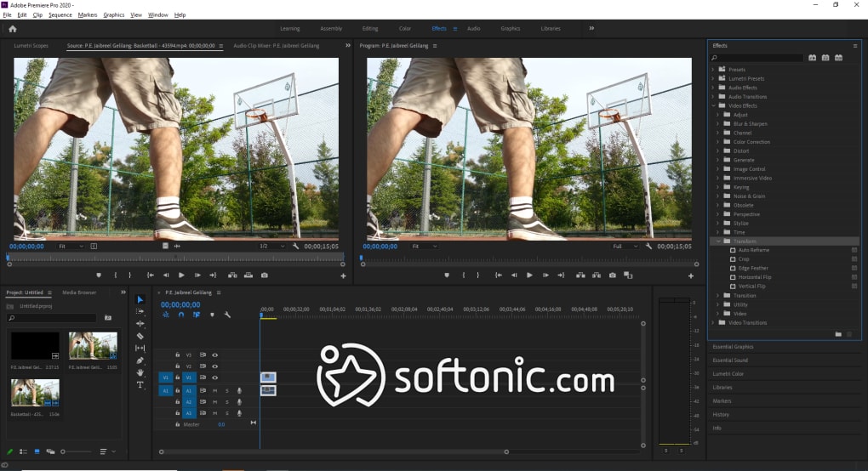Switch to Color workspace
Screen dimensions: 868x471
pyautogui.click(x=405, y=28)
